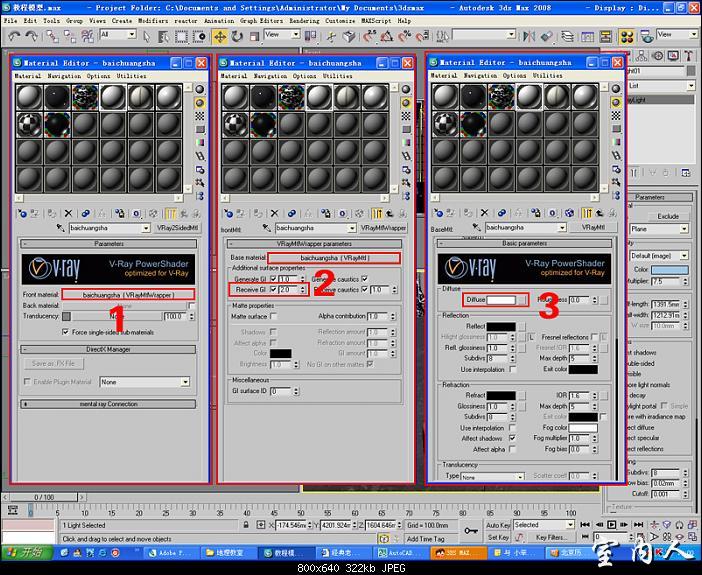
Task: Click Get Material in VRay2SidedMtl editor
Action: tap(22, 214)
